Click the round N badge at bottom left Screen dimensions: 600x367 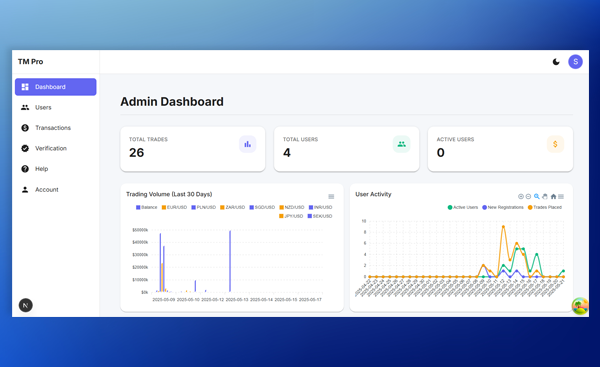coord(26,305)
